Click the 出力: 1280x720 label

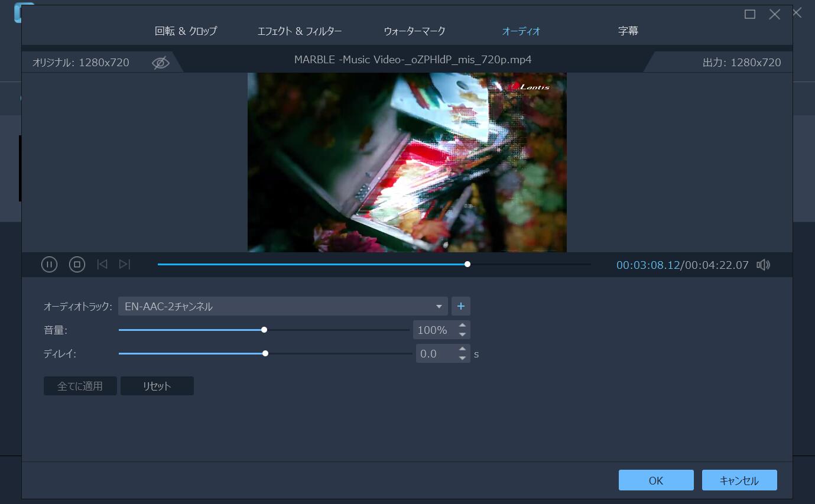coord(742,63)
